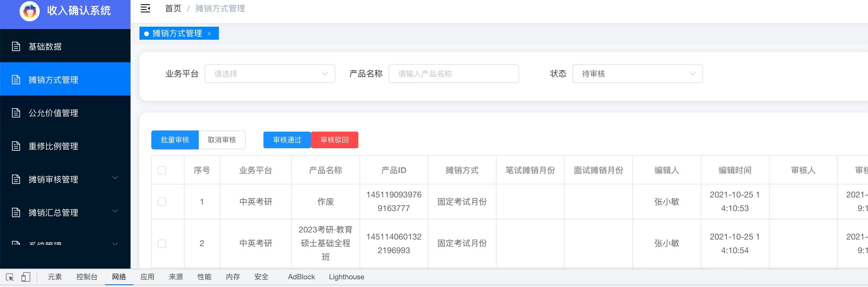Screen dimensions: 868x287
Task: Check the select-all header checkbox
Action: point(162,170)
